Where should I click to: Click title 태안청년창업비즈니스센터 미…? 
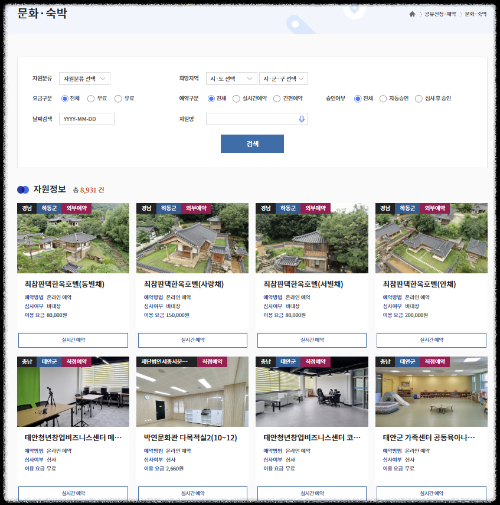pyautogui.click(x=73, y=438)
